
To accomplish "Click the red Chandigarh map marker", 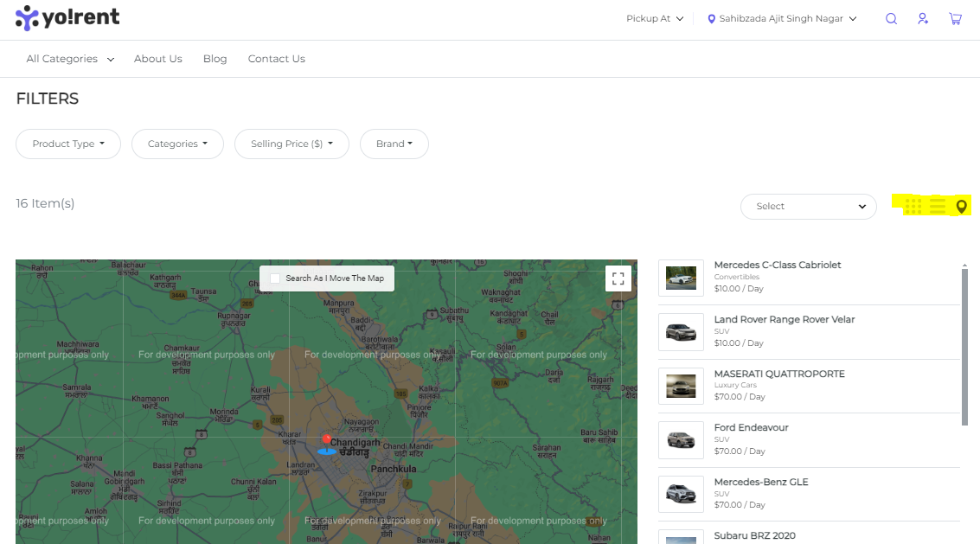I will pos(326,444).
